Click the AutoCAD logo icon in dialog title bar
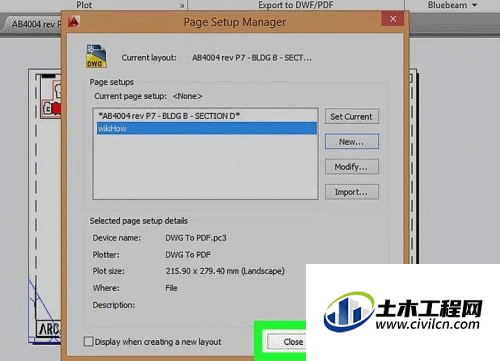The height and width of the screenshot is (361, 500). coord(74,22)
